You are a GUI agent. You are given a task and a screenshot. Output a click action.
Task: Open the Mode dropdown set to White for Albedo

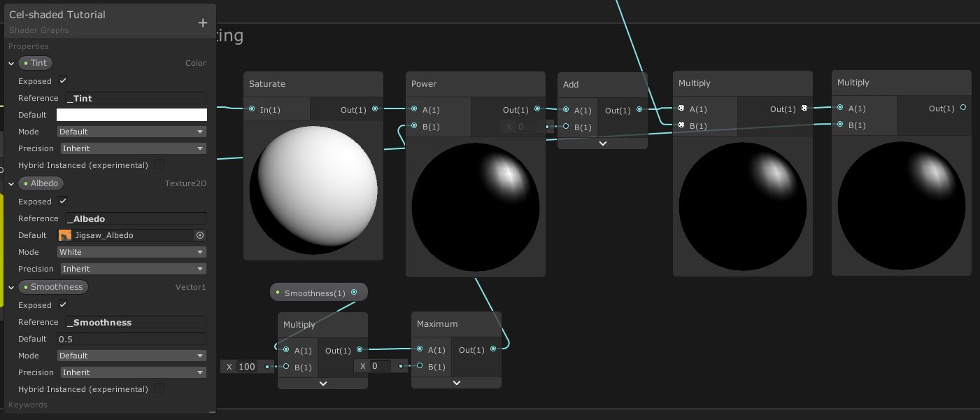pos(132,252)
